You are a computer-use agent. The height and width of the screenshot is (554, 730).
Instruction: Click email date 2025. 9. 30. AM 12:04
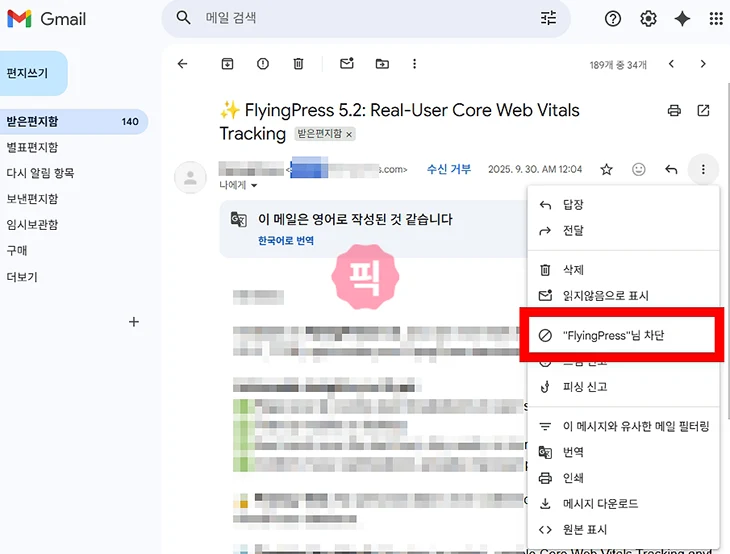tap(535, 169)
